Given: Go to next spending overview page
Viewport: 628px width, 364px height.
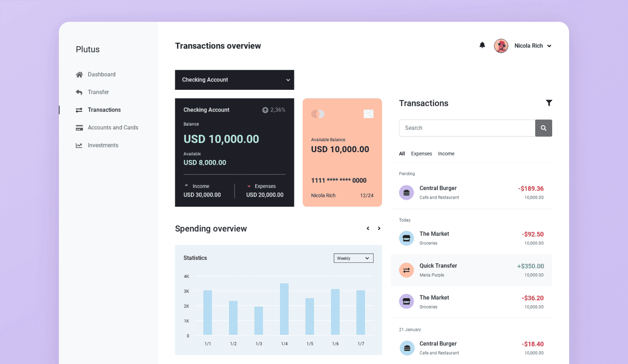Looking at the screenshot, I should [x=379, y=228].
